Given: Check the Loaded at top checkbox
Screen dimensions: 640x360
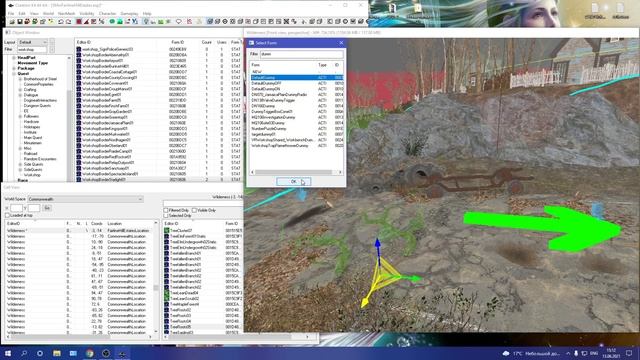Looking at the screenshot, I should 7,215.
